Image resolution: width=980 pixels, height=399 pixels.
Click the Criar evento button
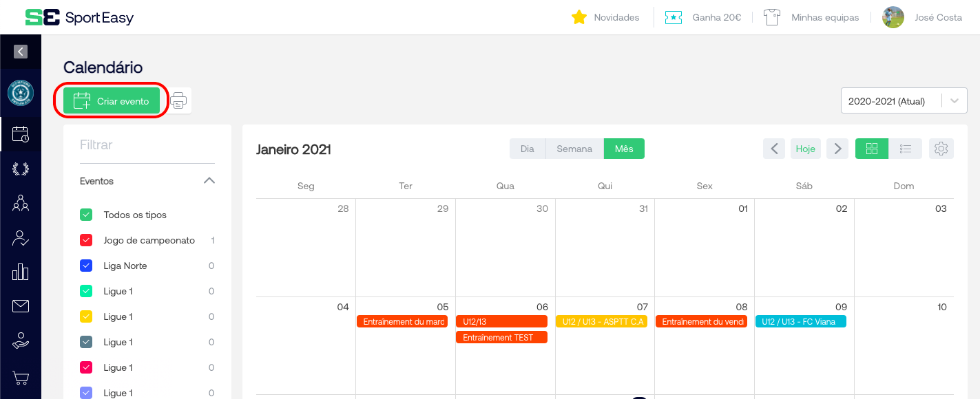pos(112,101)
